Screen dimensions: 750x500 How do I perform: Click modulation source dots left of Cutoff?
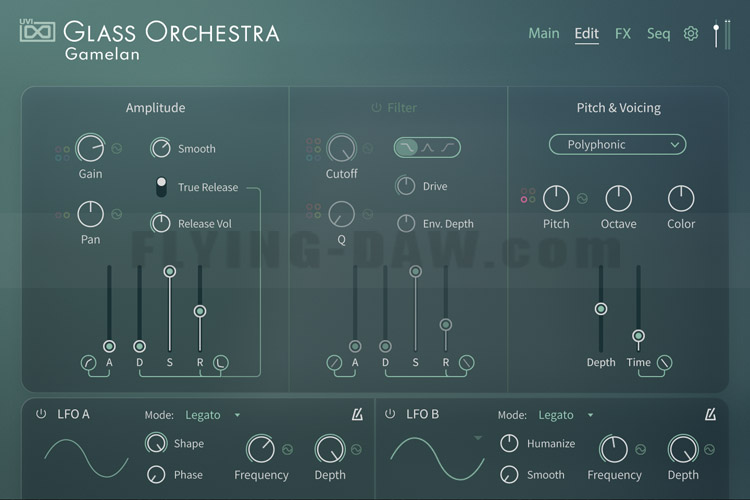313,149
